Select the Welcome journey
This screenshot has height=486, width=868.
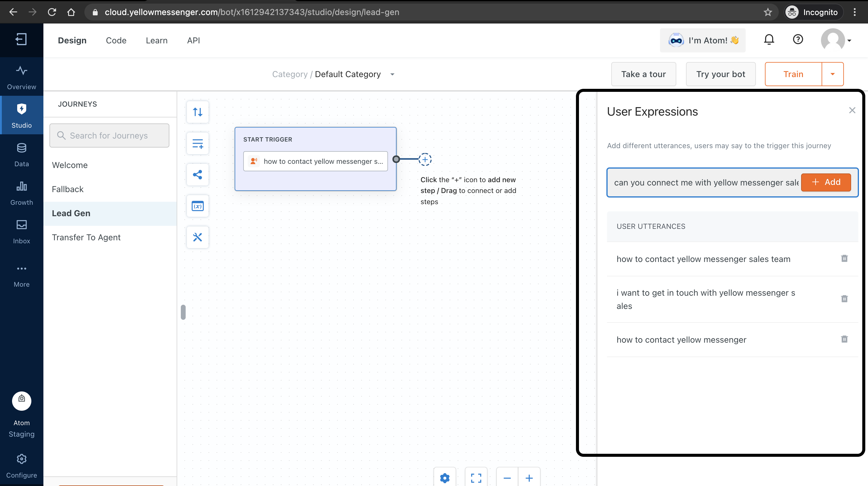[110, 165]
